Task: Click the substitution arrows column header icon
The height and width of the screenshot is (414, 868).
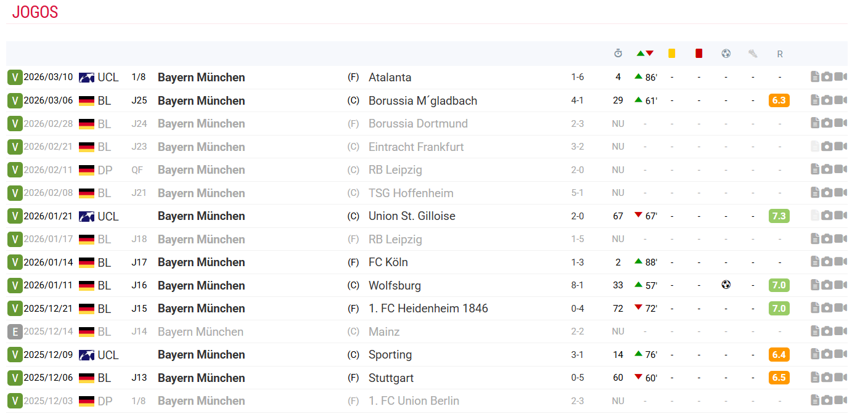Action: [645, 54]
